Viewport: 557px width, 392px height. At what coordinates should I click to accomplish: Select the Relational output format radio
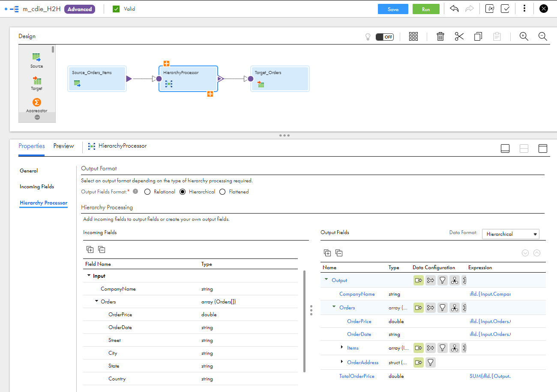click(x=147, y=192)
